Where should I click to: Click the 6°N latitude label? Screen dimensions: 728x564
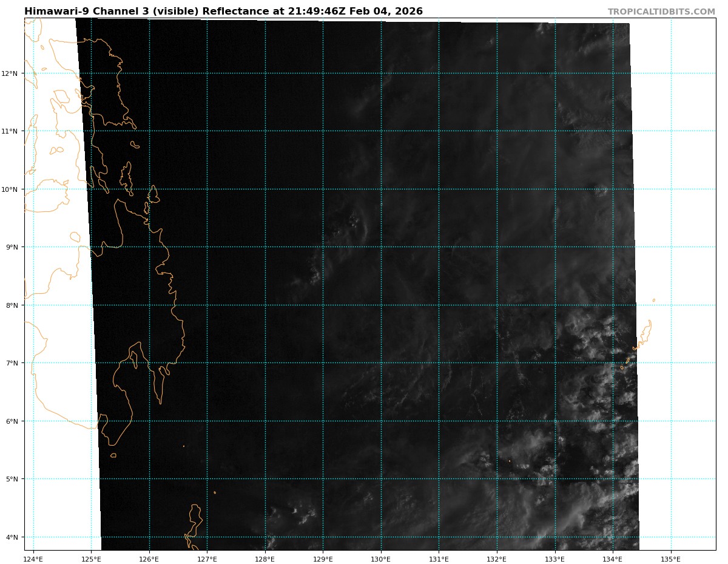pos(11,421)
